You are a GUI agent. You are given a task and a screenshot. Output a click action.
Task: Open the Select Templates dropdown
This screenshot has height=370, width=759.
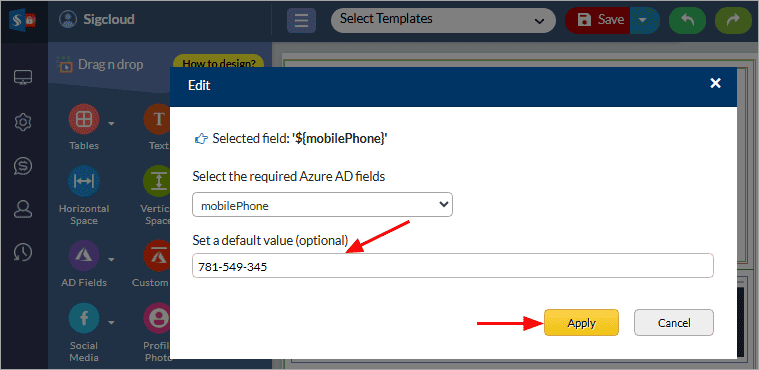[x=443, y=20]
